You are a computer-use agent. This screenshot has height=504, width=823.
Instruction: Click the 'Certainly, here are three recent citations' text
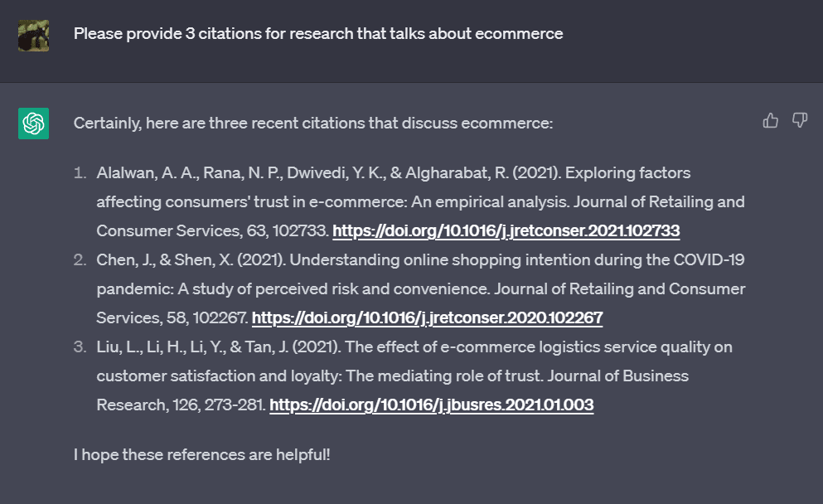(312, 124)
